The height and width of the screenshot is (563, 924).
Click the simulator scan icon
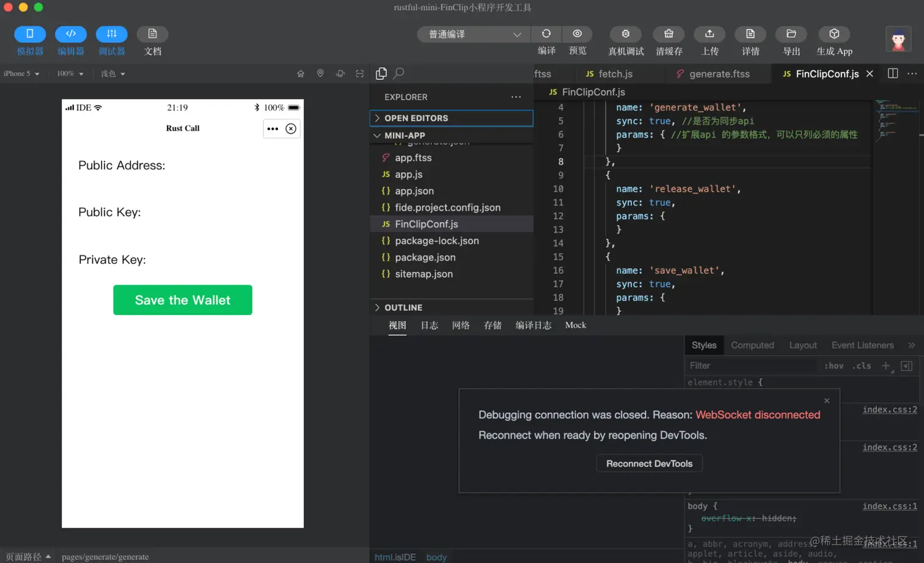(360, 74)
